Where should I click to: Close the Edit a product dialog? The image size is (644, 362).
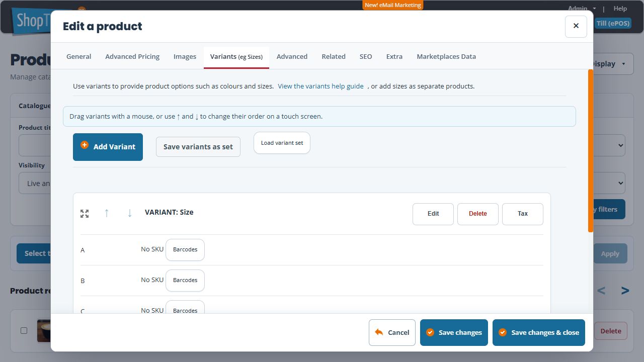tap(576, 26)
